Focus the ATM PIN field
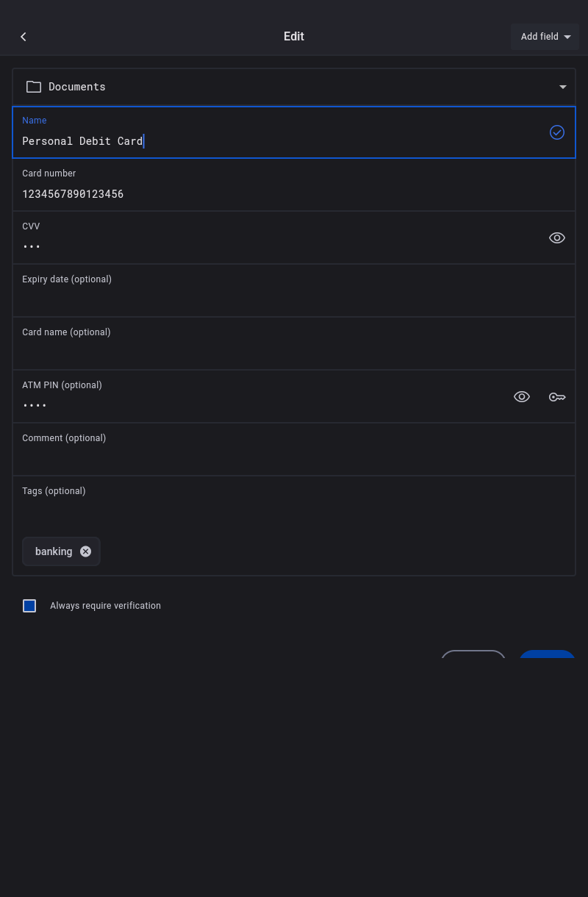 257,405
